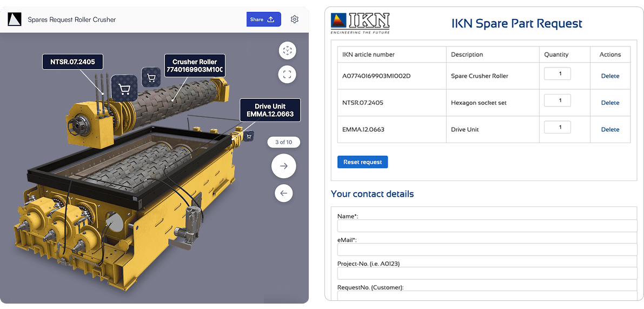Click the large cart icon near NTSR.07.2405
The width and height of the screenshot is (644, 309).
pos(124,88)
